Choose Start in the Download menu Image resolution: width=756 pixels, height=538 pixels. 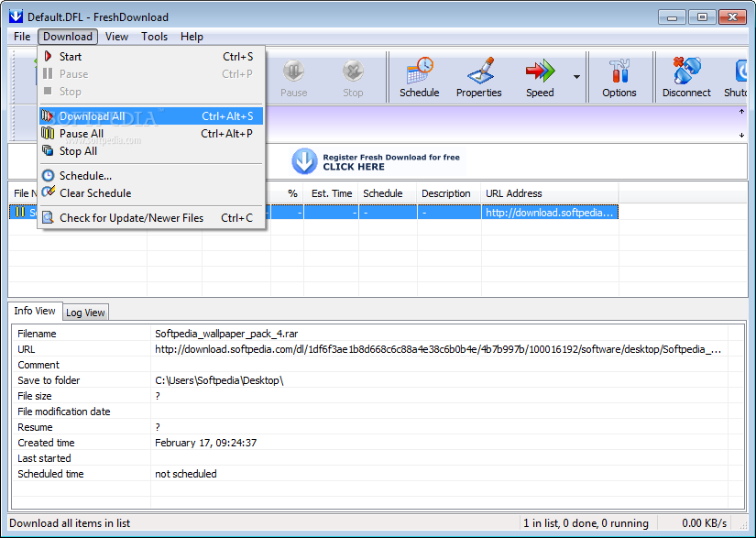151,57
